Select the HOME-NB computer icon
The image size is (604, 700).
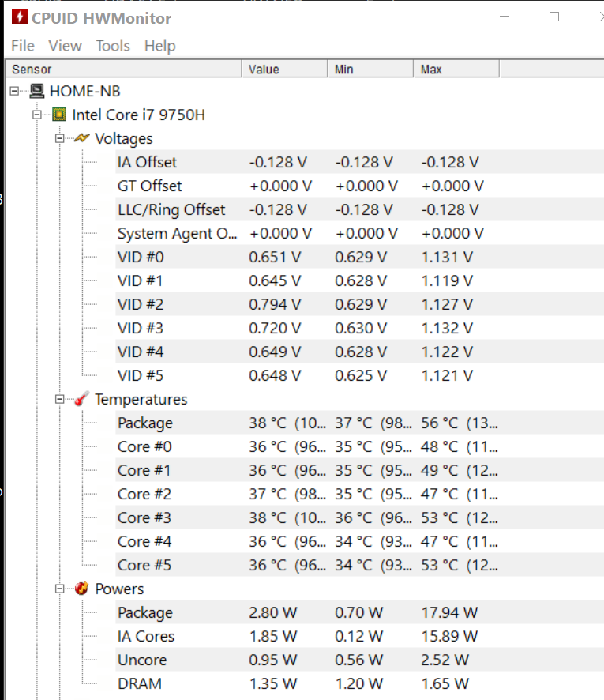tap(37, 91)
